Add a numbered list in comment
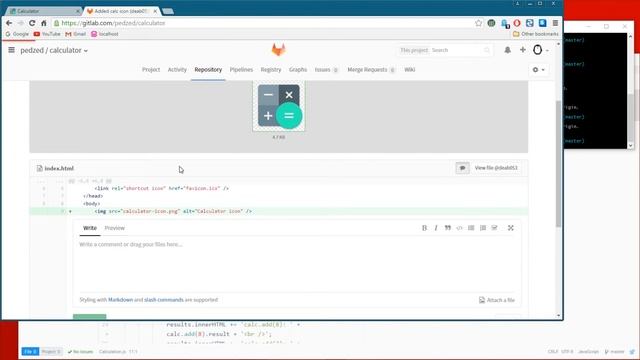640x360 pixels. [x=483, y=228]
